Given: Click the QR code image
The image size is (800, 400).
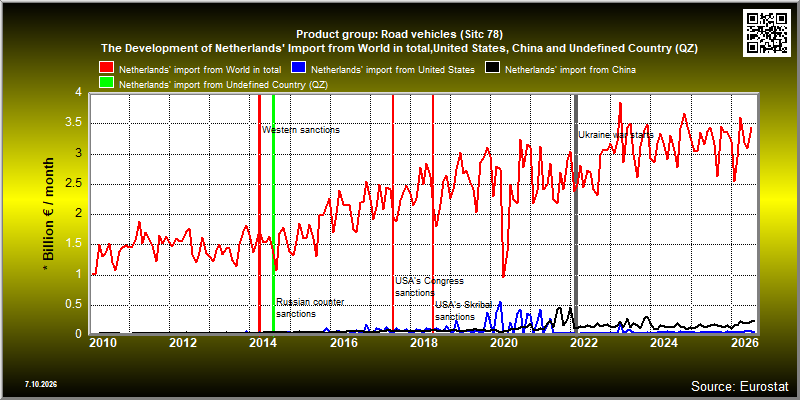Looking at the screenshot, I should (767, 32).
